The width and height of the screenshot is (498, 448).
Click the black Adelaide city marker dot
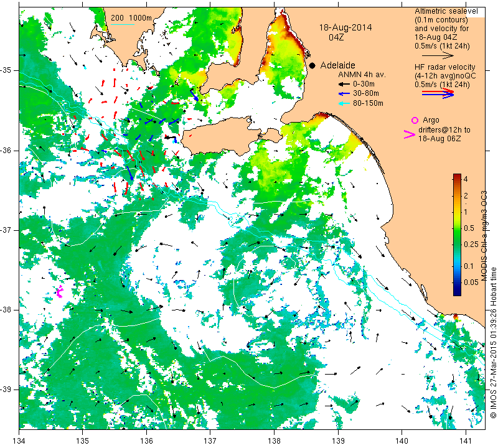tap(312, 65)
